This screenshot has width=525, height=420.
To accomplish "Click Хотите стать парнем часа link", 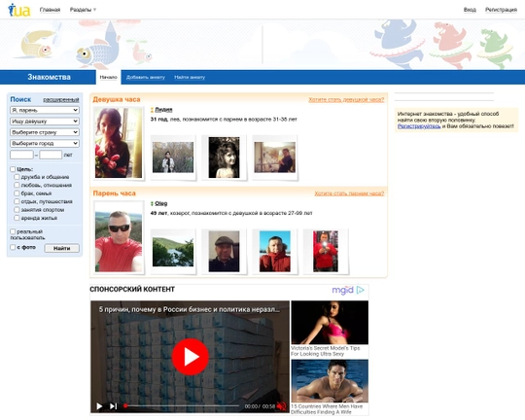I will (x=349, y=193).
